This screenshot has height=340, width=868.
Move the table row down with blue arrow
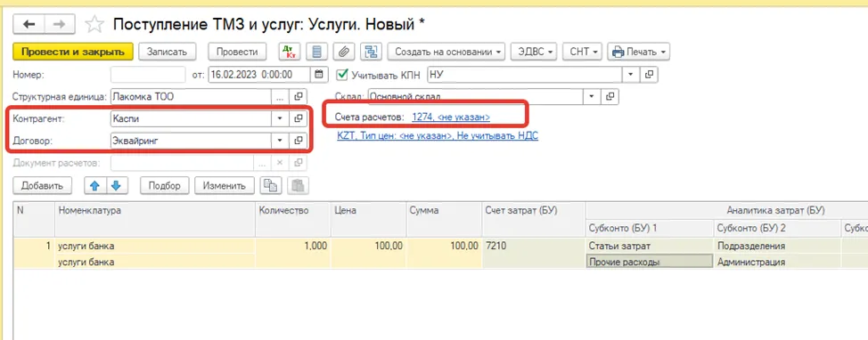(x=118, y=186)
